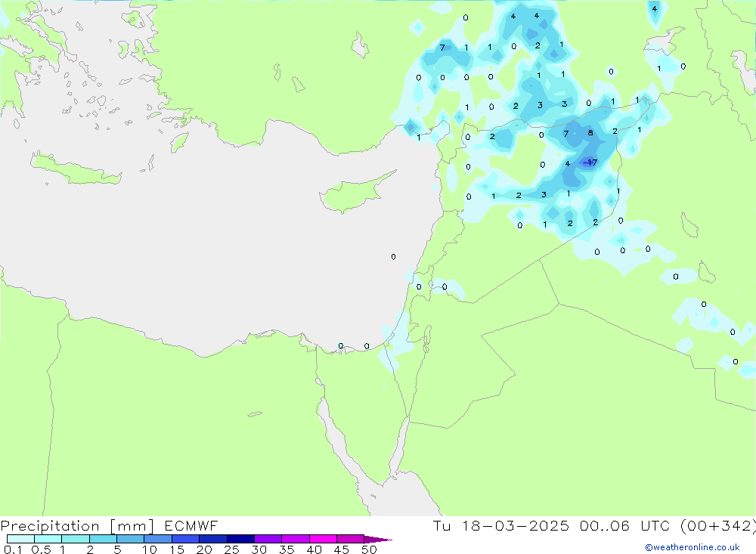The image size is (756, 554).
Task: Click the legend label '25'
Action: [x=231, y=549]
